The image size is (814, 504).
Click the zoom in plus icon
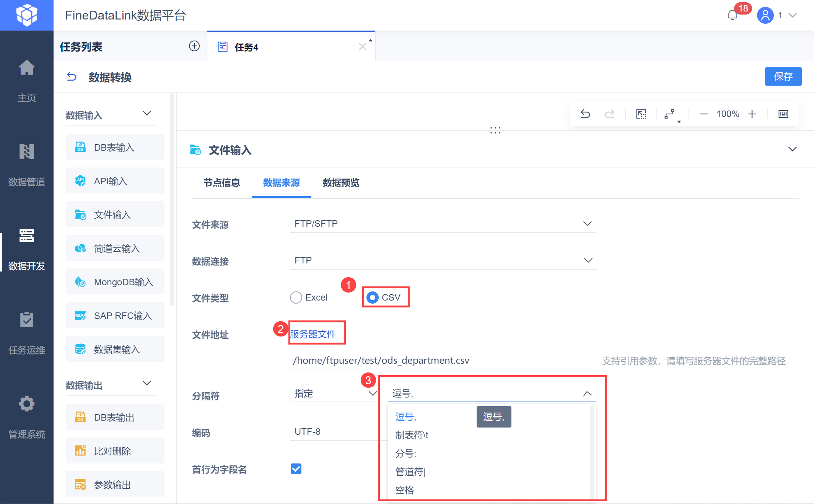(752, 114)
